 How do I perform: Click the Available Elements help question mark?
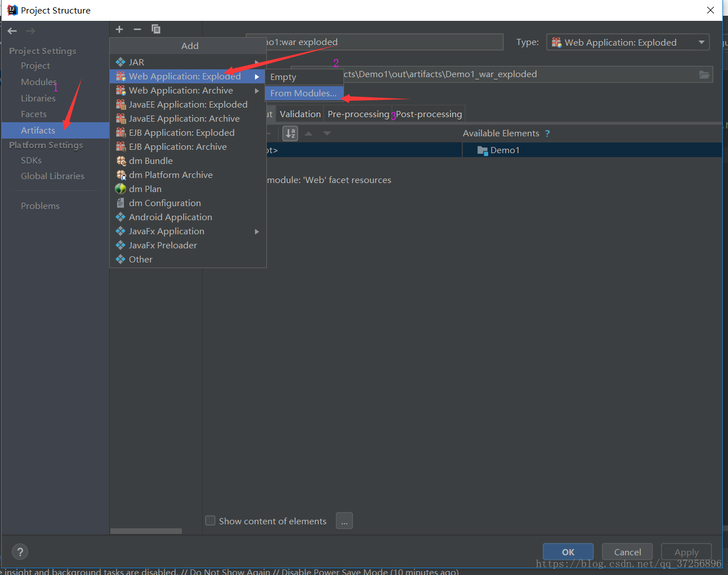pos(547,133)
